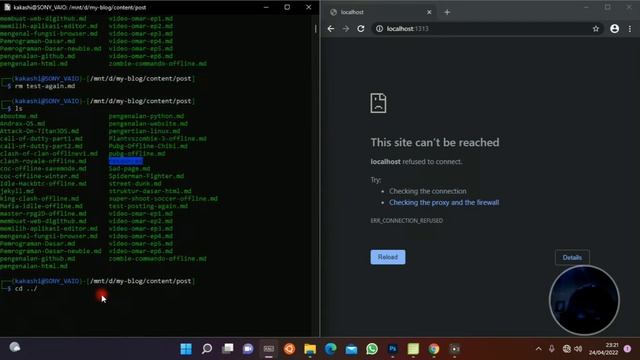
Task: Open Mail app from taskbar
Action: pyautogui.click(x=351, y=349)
